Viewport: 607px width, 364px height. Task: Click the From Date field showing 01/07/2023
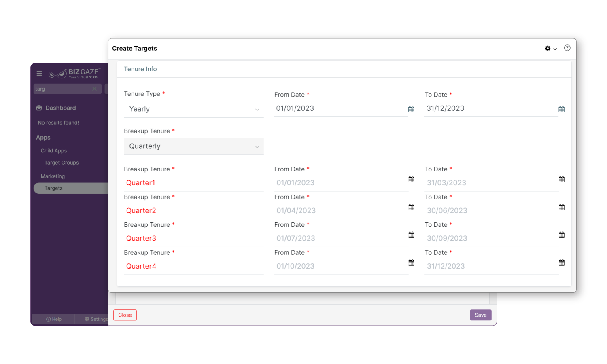click(341, 239)
